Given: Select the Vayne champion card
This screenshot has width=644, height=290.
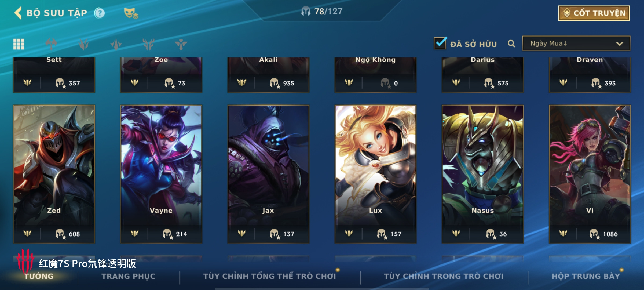Looking at the screenshot, I should point(161,174).
